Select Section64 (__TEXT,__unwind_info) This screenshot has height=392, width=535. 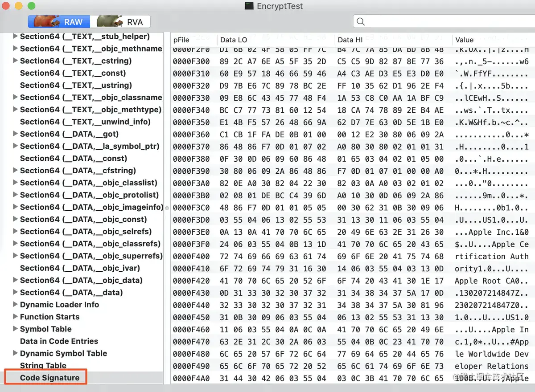click(85, 122)
